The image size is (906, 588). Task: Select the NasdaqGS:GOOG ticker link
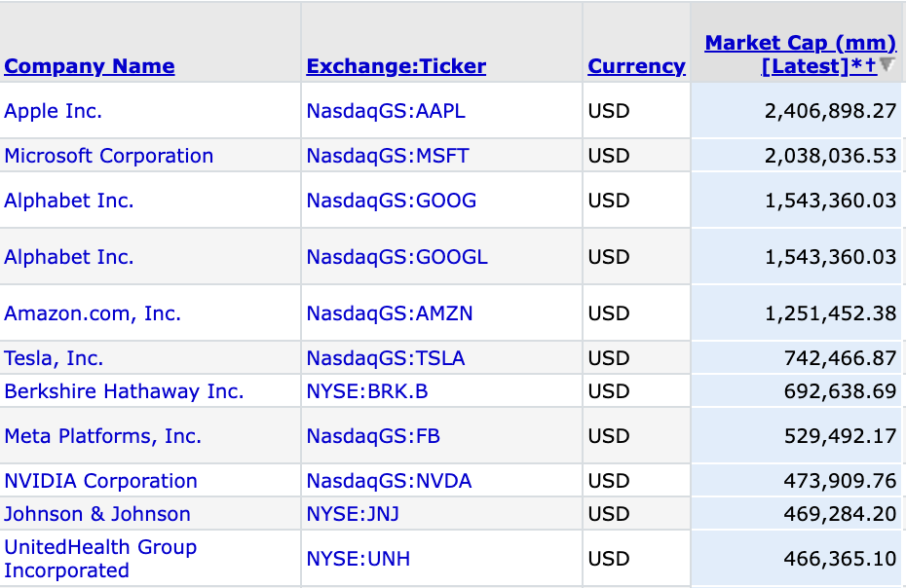pos(391,201)
